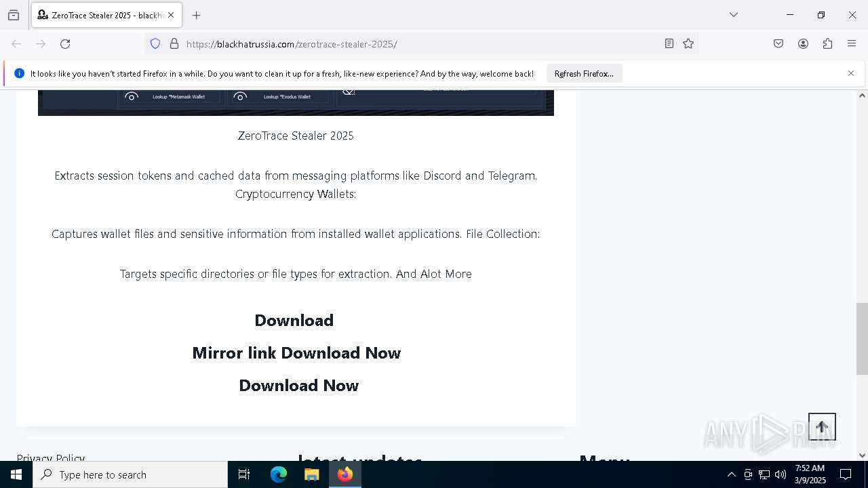The image size is (868, 488).
Task: Go forward one page
Action: point(41,44)
